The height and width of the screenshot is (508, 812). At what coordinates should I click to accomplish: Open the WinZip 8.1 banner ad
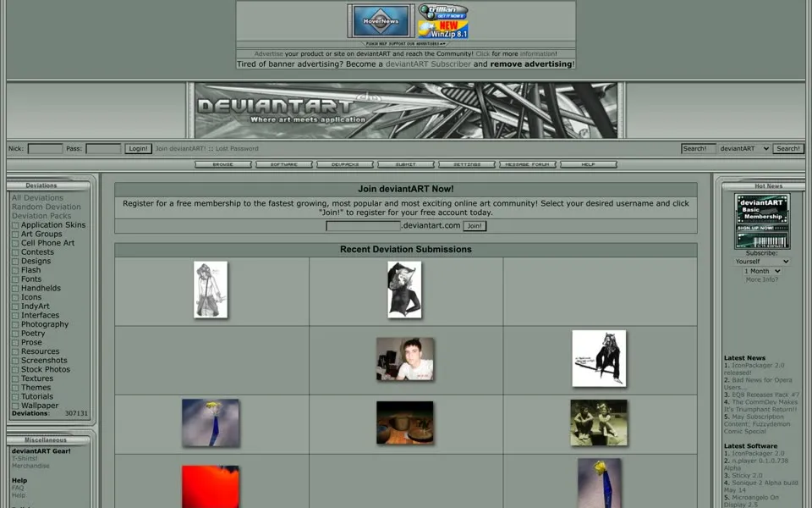pos(443,30)
